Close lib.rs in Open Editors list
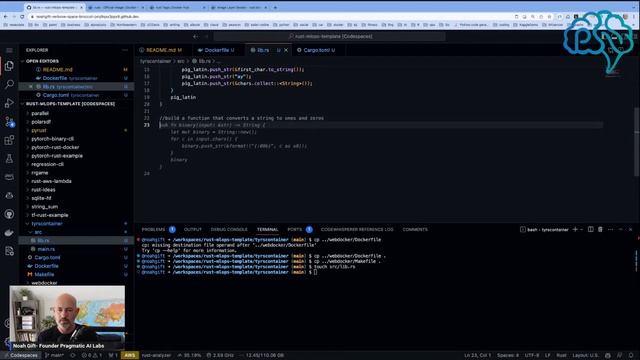 pyautogui.click(x=31, y=87)
